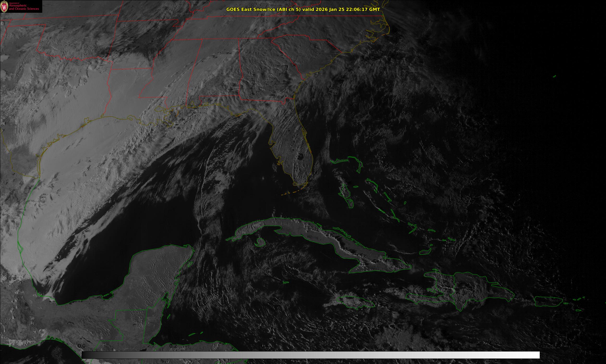The width and height of the screenshot is (606, 364).
Task: Click the center of Hispaniola island
Action: tap(459, 291)
